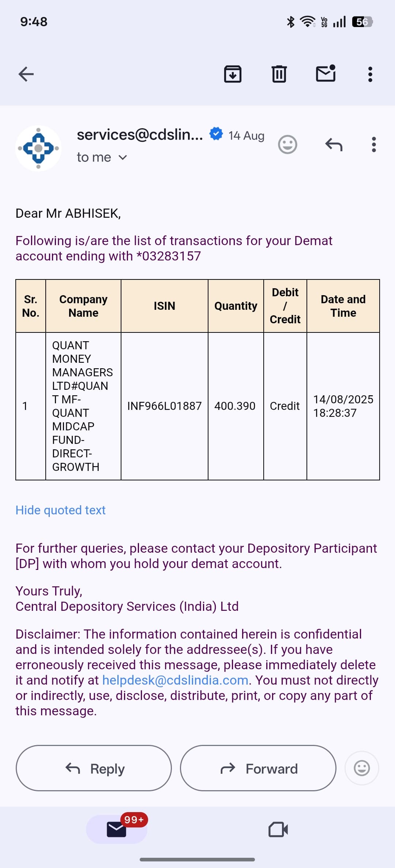Tap the CDSL sender avatar

coord(38,148)
